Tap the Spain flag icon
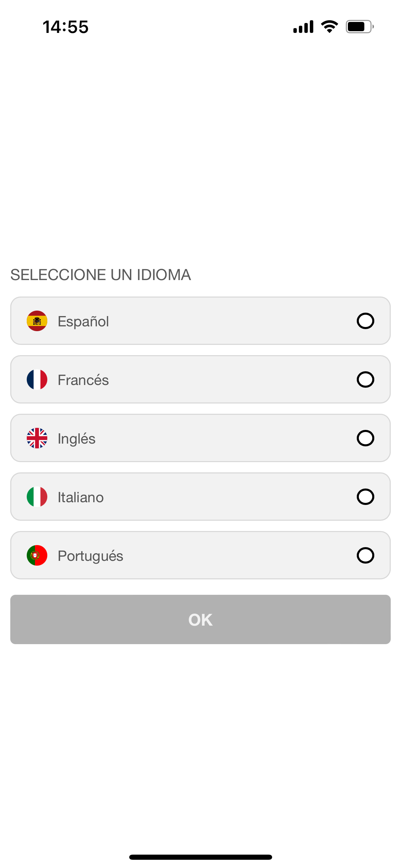The width and height of the screenshot is (401, 868). point(37,321)
